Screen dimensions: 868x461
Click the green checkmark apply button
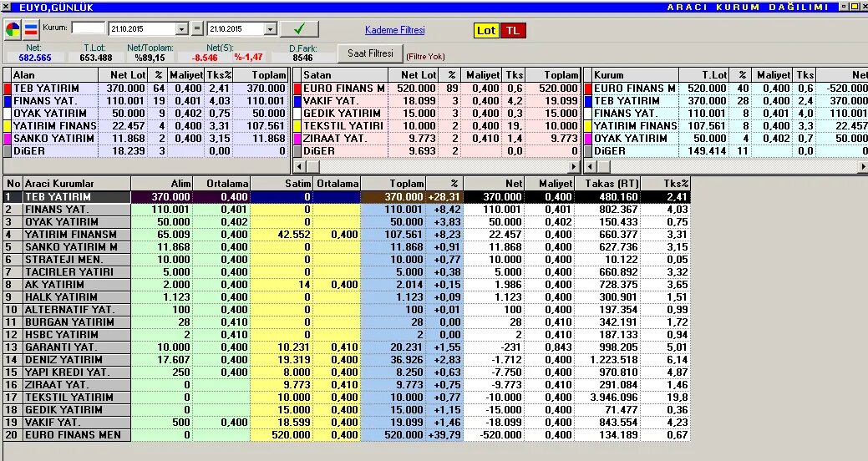pyautogui.click(x=299, y=28)
